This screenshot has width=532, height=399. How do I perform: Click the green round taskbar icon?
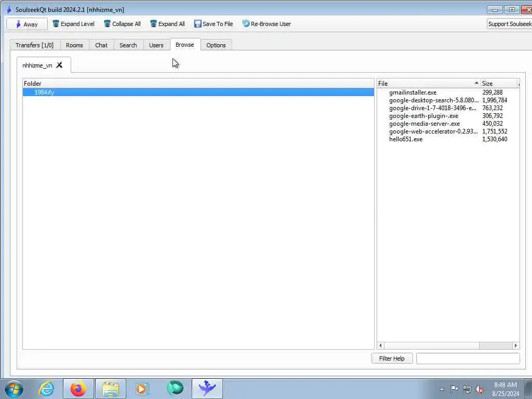pos(175,389)
